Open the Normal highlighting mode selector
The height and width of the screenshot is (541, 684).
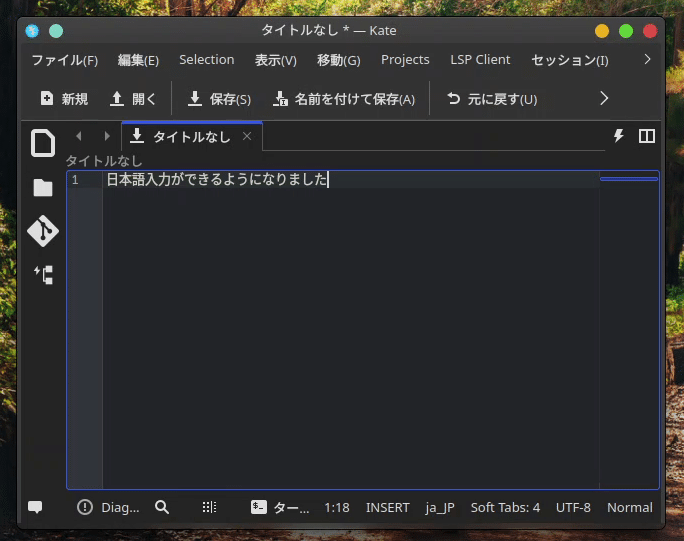point(630,507)
